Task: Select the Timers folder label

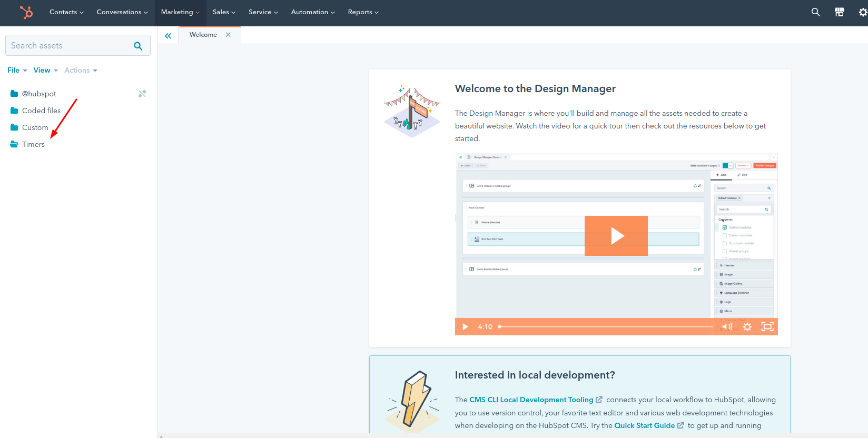Action: [x=33, y=144]
